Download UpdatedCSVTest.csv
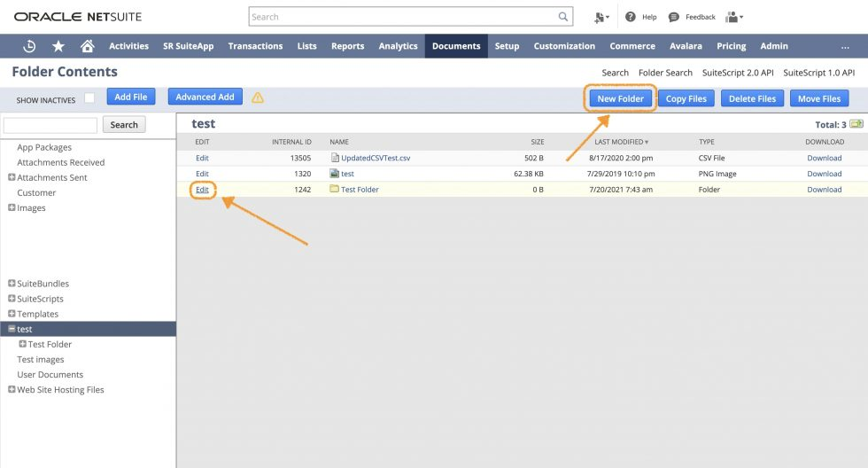 (824, 158)
